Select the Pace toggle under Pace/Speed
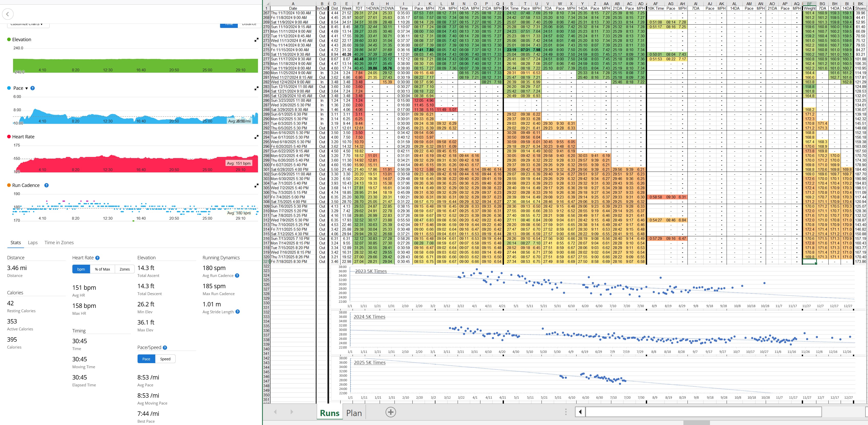The width and height of the screenshot is (868, 425). 146,359
